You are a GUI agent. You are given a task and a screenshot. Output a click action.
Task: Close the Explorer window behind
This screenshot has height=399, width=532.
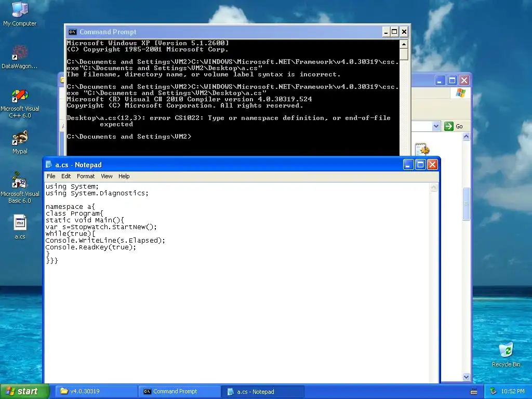coord(464,81)
